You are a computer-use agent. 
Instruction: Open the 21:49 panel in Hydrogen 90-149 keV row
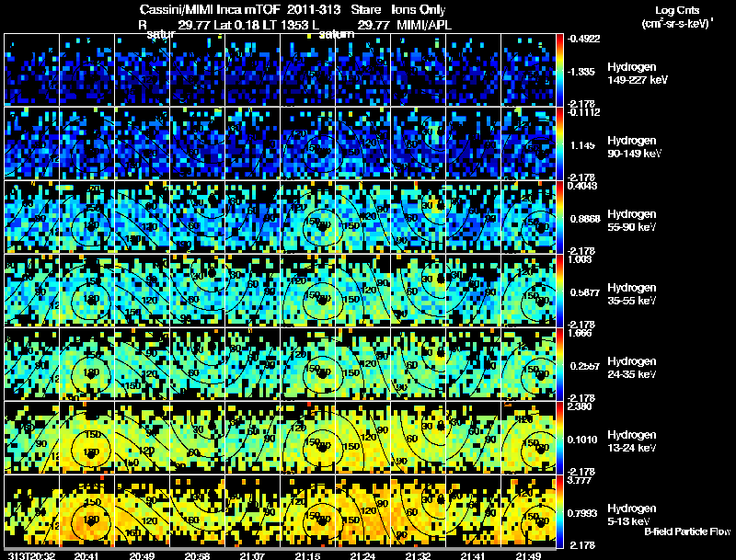(528, 143)
